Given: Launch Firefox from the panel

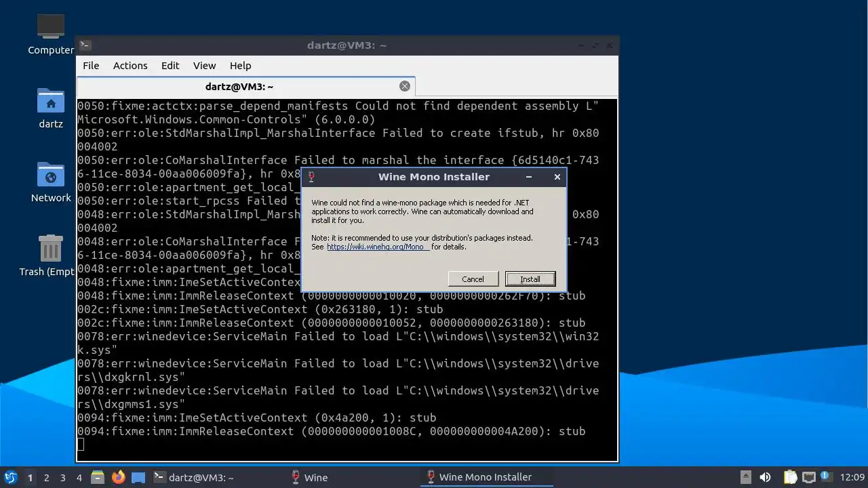Looking at the screenshot, I should point(119,477).
